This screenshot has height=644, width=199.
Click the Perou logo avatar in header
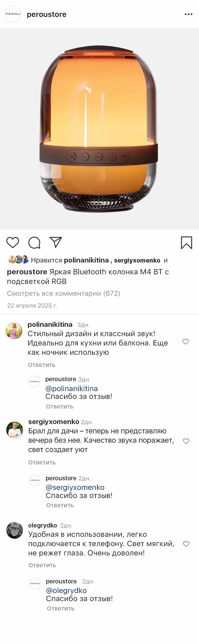point(13,14)
